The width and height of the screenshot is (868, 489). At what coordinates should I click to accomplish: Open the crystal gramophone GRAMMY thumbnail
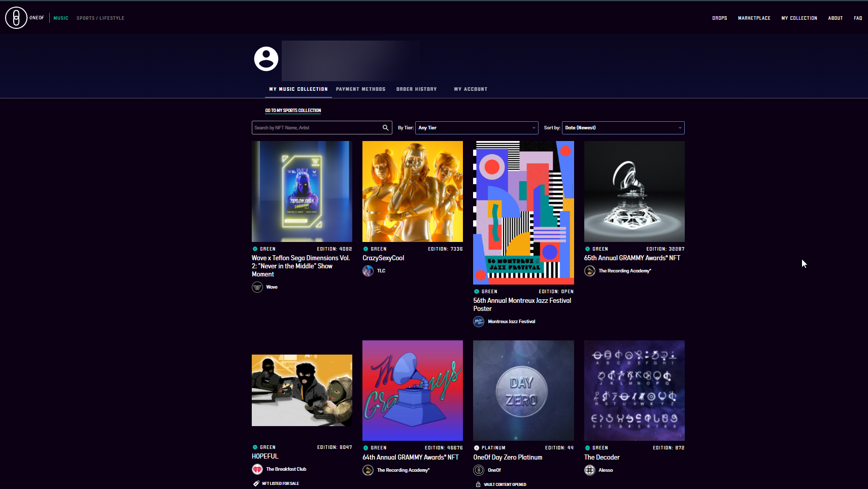(635, 191)
